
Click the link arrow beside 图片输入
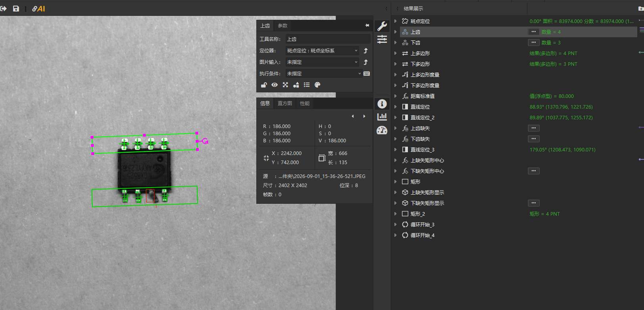pyautogui.click(x=366, y=62)
